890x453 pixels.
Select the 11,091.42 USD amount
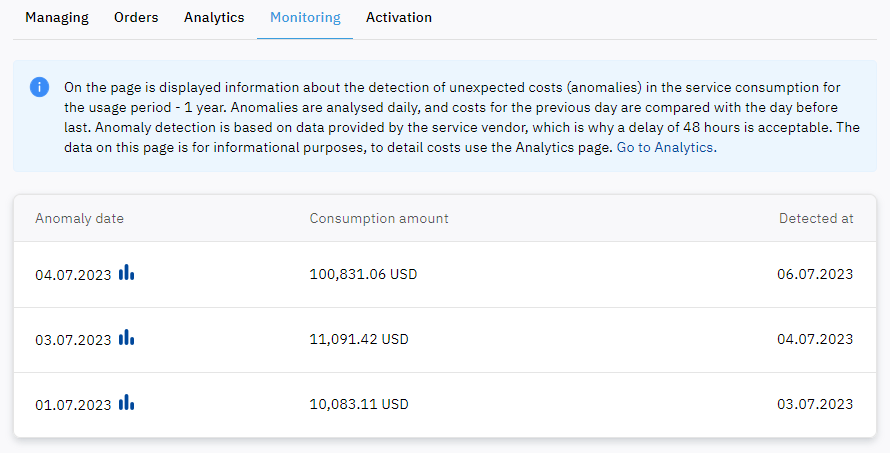click(x=359, y=339)
